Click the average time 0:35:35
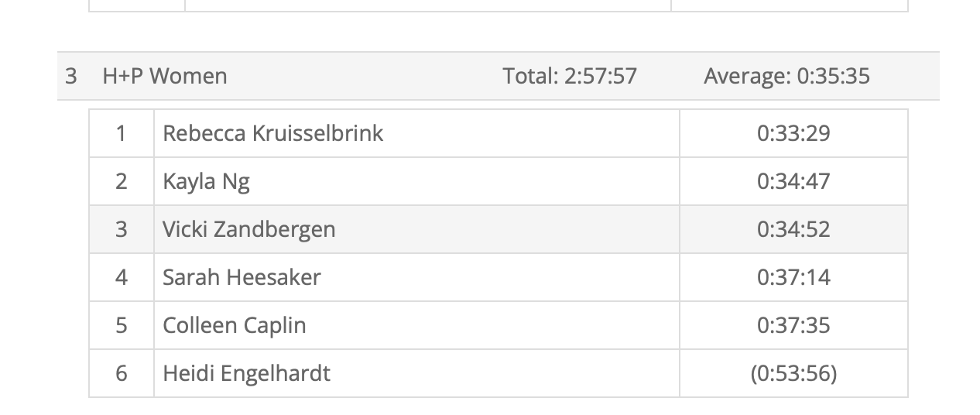The width and height of the screenshot is (980, 415). click(786, 76)
